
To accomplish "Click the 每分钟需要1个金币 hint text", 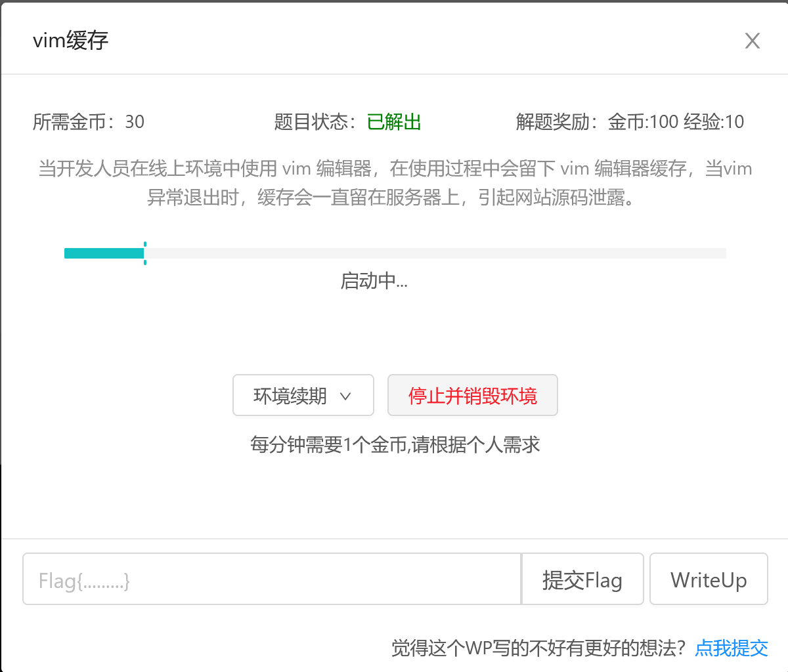I will pyautogui.click(x=393, y=445).
